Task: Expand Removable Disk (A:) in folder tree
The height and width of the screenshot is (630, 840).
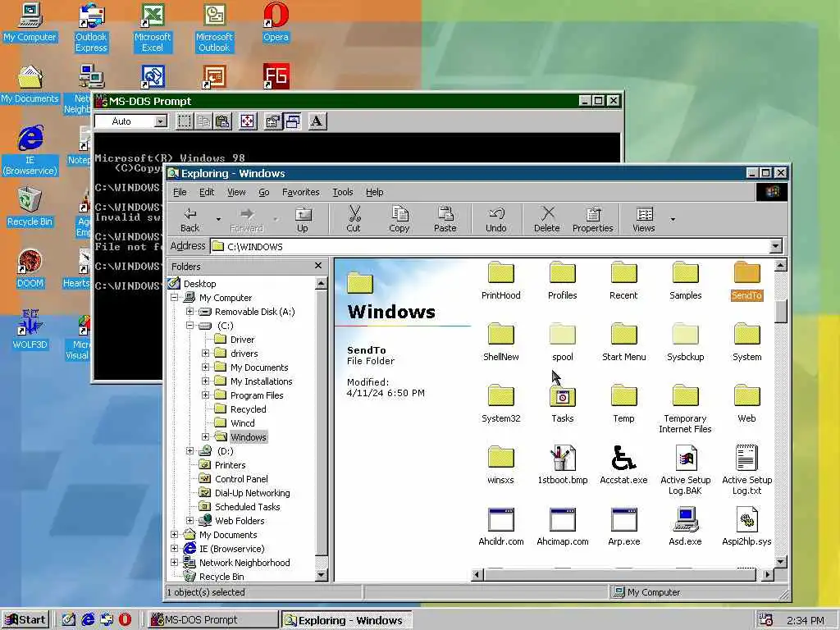Action: (x=189, y=311)
